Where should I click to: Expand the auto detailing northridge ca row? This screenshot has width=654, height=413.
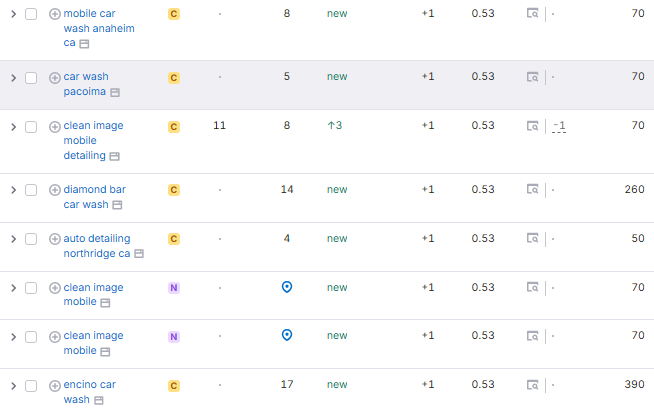pos(13,239)
